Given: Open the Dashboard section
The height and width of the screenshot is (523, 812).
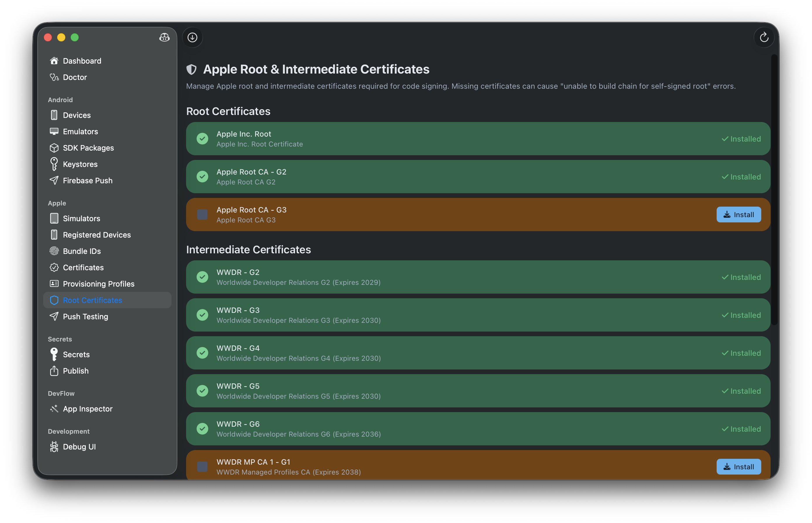Looking at the screenshot, I should (107, 61).
